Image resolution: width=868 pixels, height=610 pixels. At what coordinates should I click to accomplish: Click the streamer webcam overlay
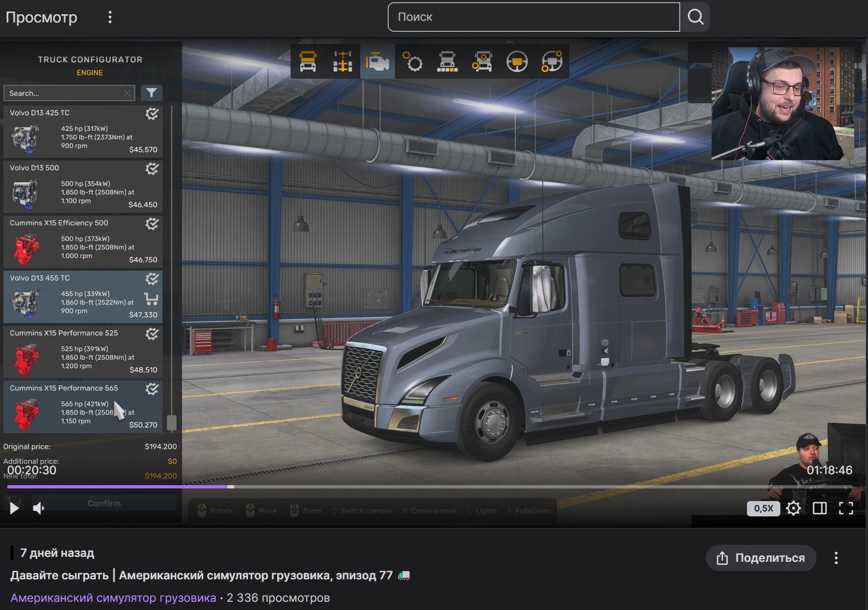pyautogui.click(x=782, y=103)
